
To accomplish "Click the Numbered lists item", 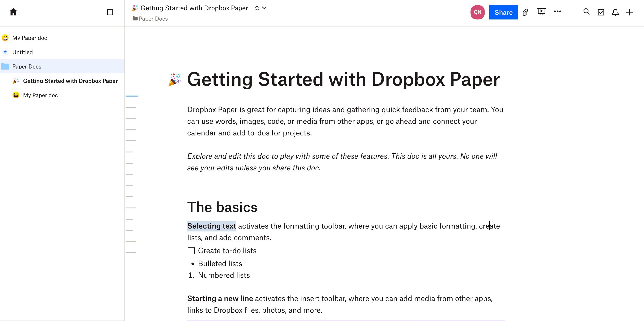I will [x=224, y=275].
